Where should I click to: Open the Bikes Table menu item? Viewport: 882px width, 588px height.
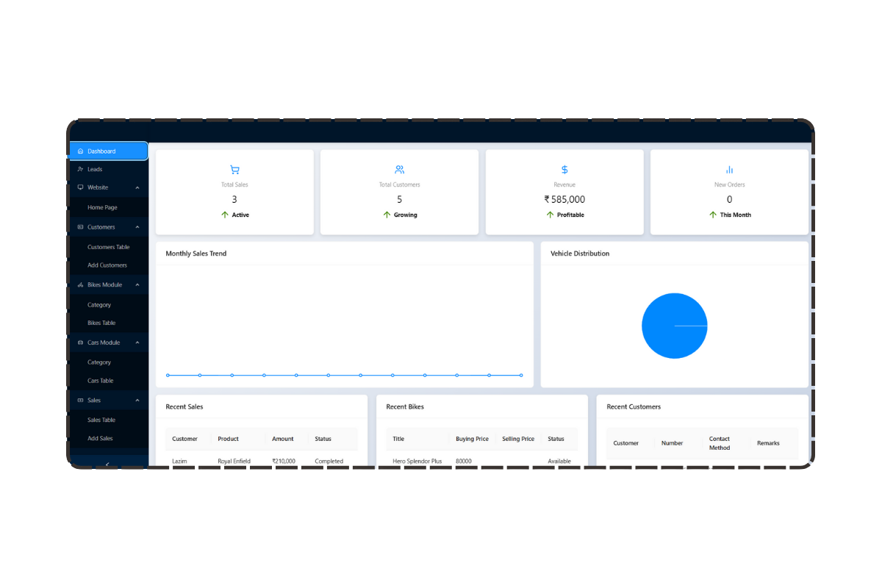point(101,323)
